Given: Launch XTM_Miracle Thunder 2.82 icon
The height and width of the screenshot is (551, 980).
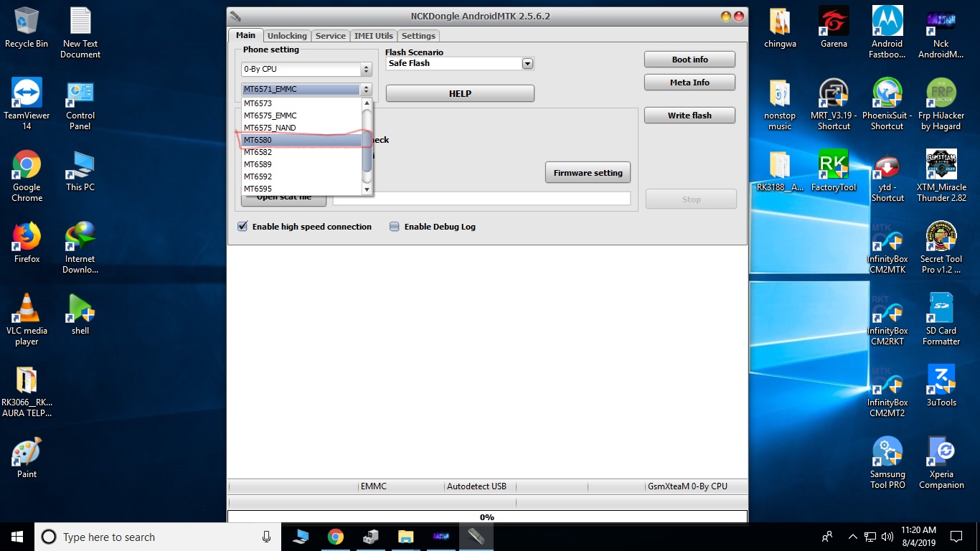Looking at the screenshot, I should coord(941,176).
